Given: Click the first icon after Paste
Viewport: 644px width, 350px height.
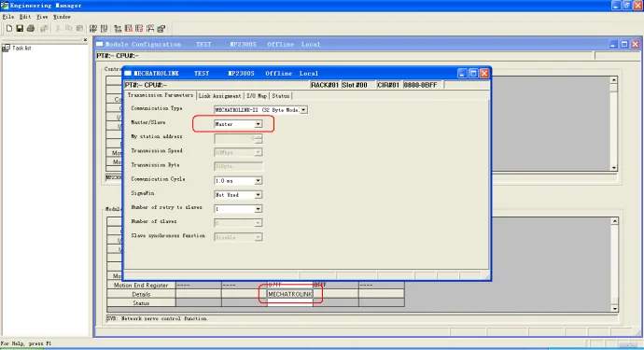Looking at the screenshot, I should point(93,28).
